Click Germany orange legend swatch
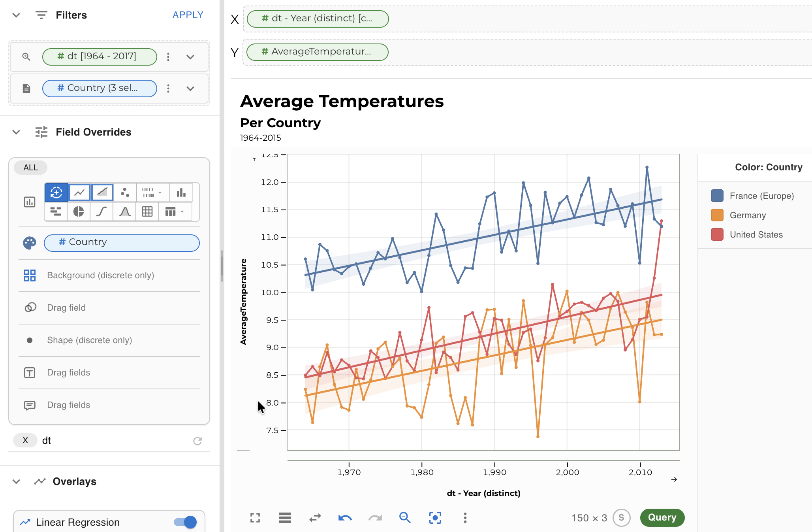812x532 pixels. 717,215
